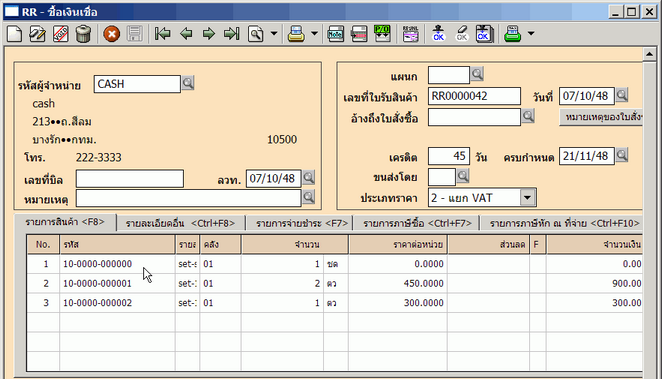Click the ราคาต่อหน่วย column header

tap(398, 244)
